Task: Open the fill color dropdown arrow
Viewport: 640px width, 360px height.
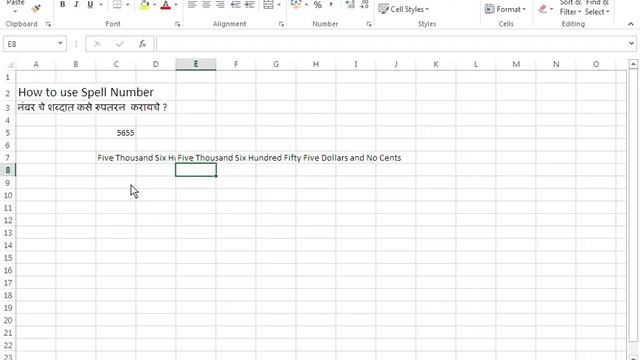Action: pyautogui.click(x=155, y=4)
